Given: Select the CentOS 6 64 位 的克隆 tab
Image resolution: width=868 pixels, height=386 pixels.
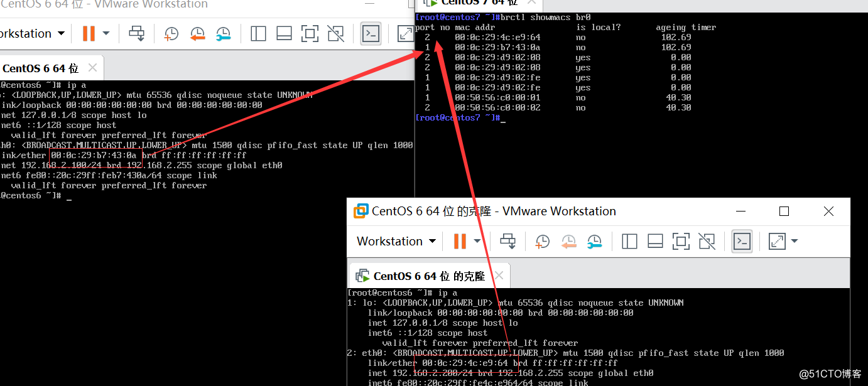Looking at the screenshot, I should pos(428,276).
